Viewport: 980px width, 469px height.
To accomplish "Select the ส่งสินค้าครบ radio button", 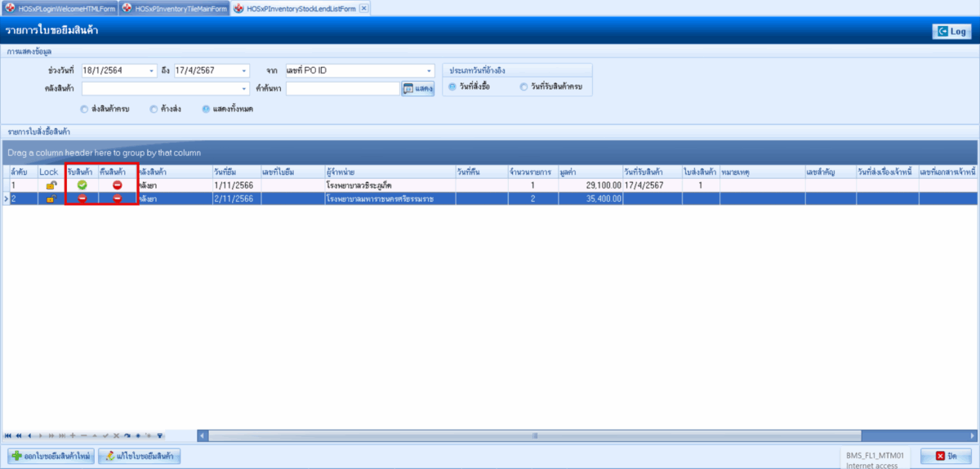I will [x=84, y=109].
